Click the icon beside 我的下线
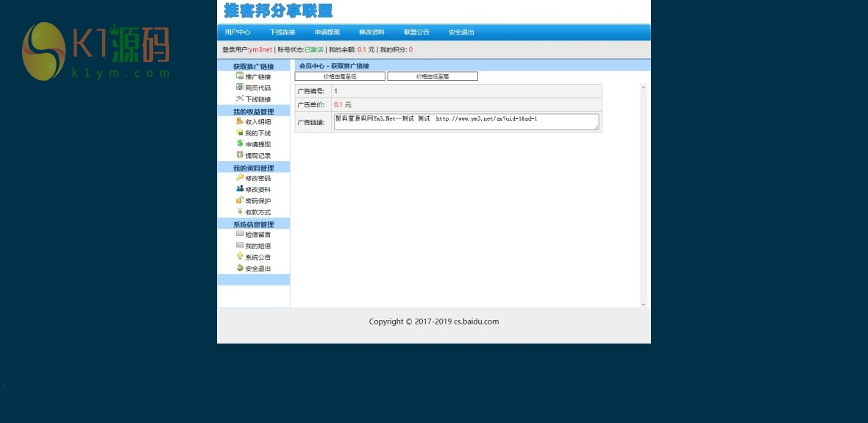 pyautogui.click(x=240, y=132)
